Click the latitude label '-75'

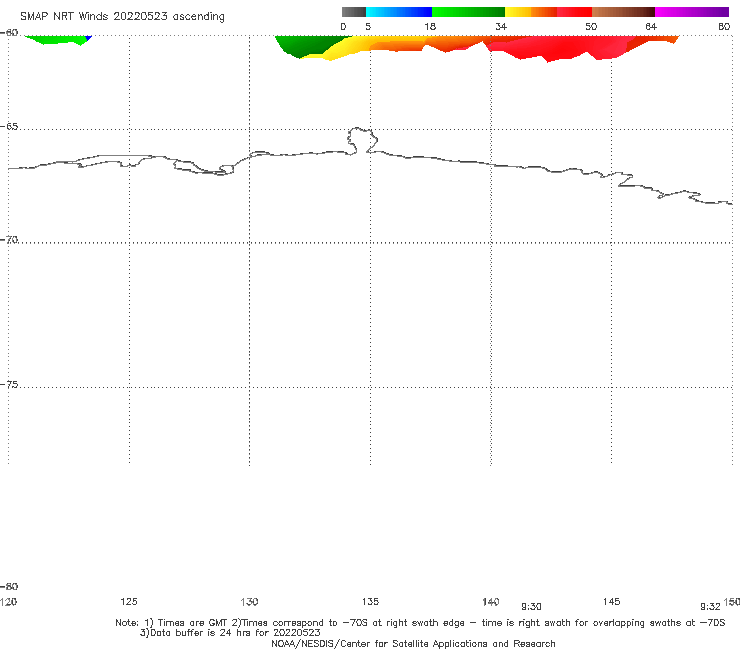[x=9, y=385]
